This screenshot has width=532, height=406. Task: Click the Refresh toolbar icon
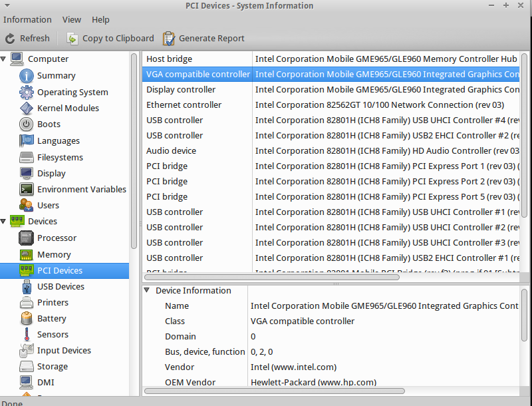click(10, 39)
